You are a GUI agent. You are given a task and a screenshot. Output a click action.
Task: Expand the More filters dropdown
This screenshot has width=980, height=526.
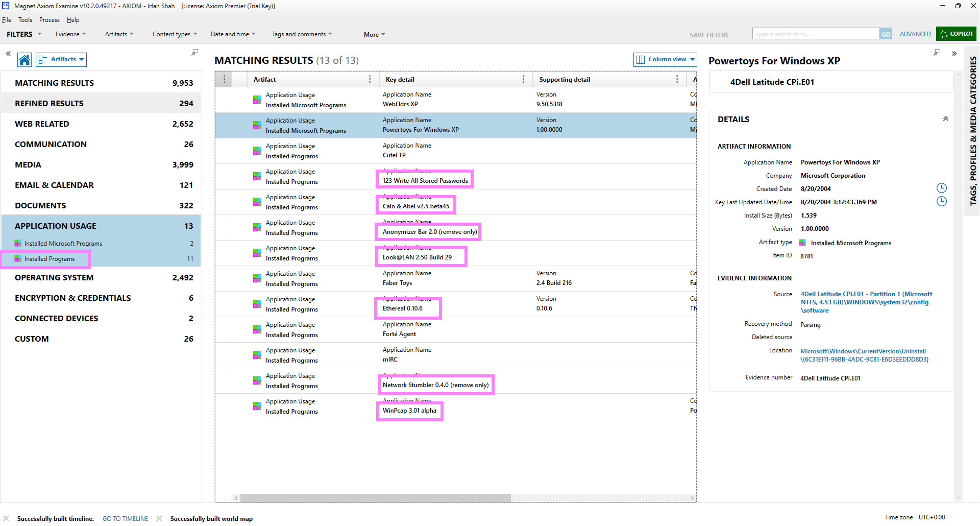(x=375, y=35)
